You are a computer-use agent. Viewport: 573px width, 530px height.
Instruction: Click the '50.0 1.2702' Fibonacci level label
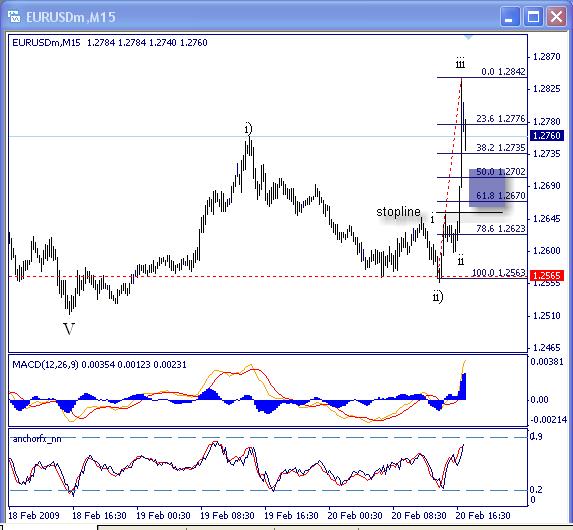(x=501, y=172)
